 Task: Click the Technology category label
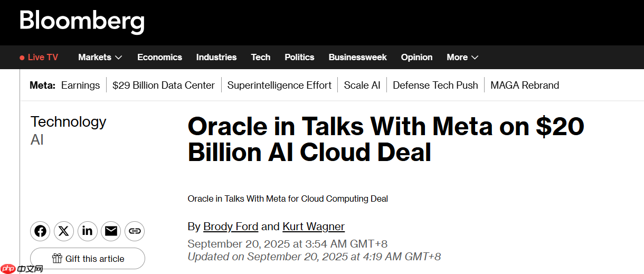pos(69,121)
